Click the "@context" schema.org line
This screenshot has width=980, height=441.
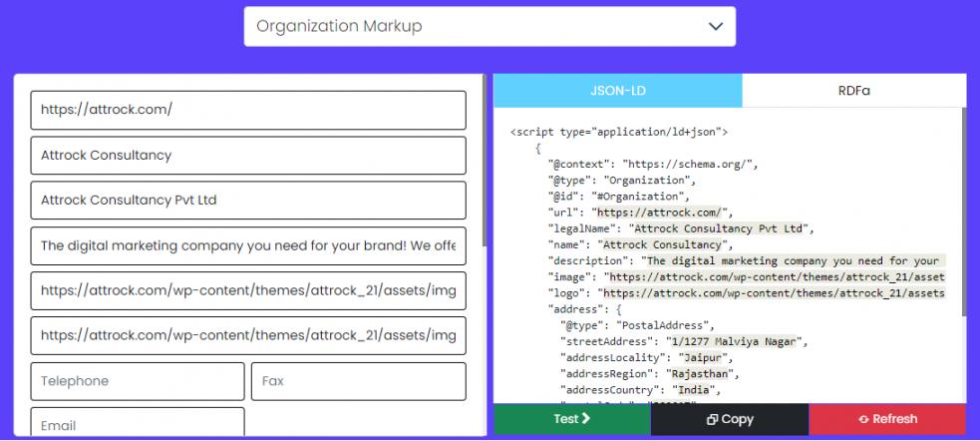point(652,165)
